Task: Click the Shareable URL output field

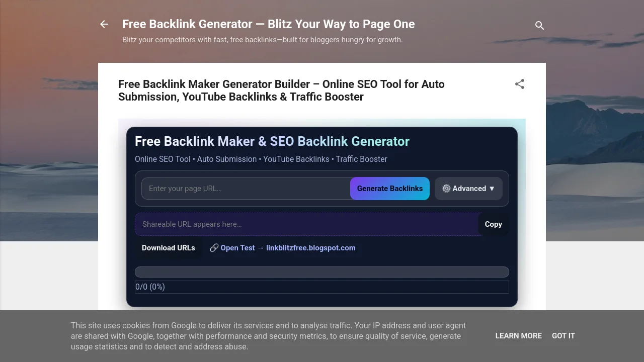Action: (x=306, y=224)
